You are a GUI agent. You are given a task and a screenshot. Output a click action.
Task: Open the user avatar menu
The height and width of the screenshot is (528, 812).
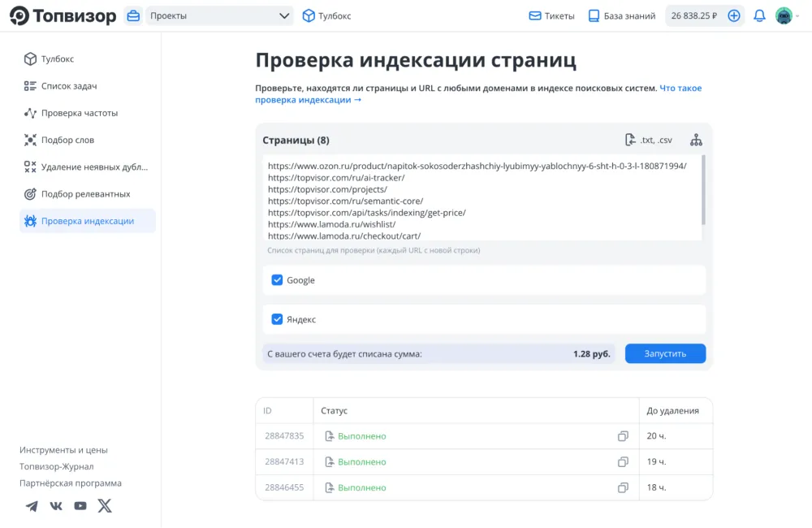tap(784, 16)
